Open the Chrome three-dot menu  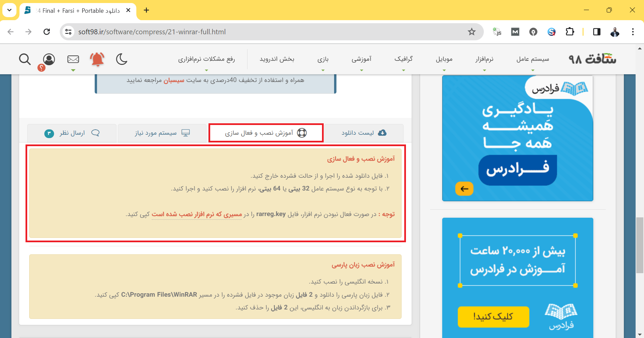click(x=633, y=32)
